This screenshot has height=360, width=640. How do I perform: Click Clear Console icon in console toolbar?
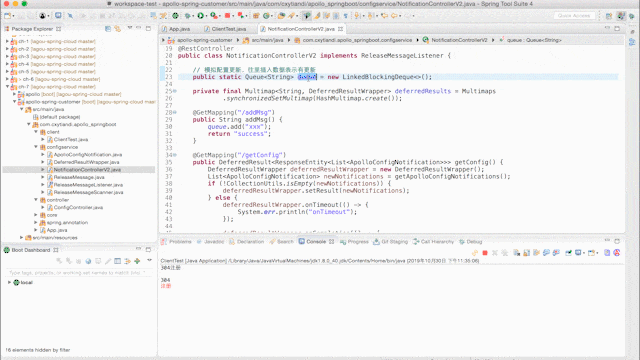click(516, 253)
